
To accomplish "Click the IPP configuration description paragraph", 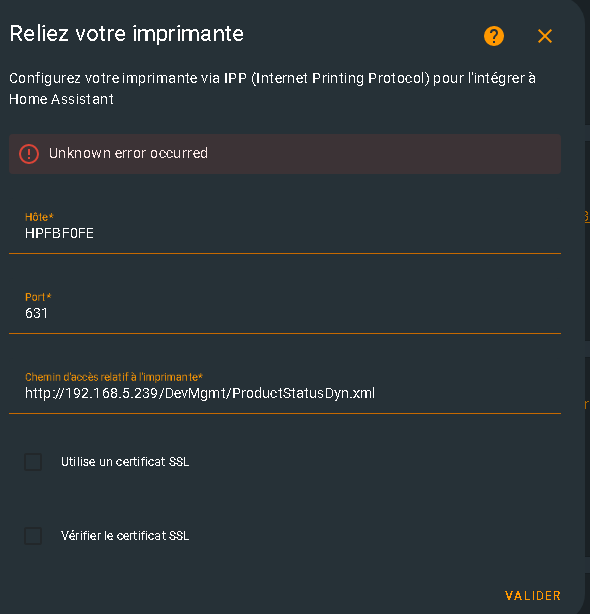I will pyautogui.click(x=272, y=88).
